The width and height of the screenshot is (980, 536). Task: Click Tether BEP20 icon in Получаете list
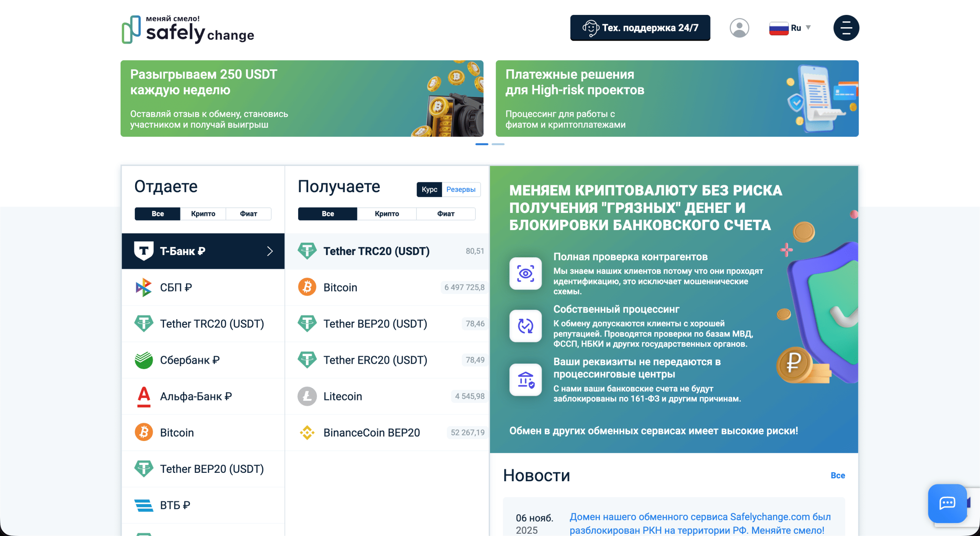(307, 324)
